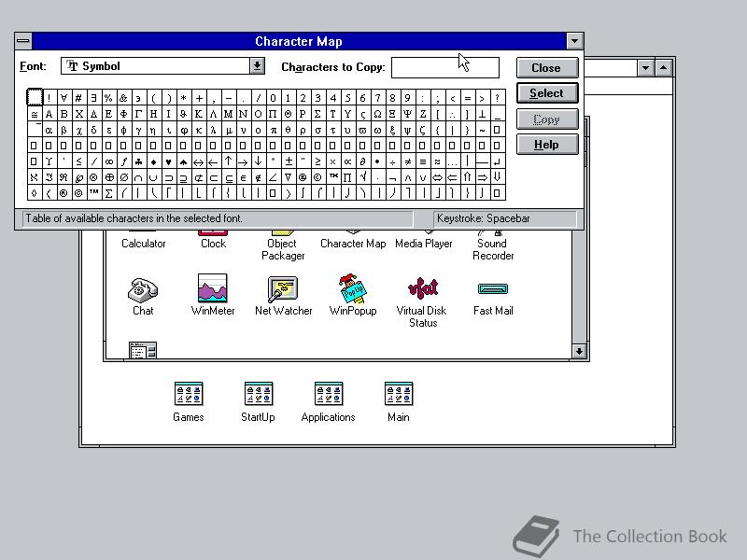Pick the division sign character
This screenshot has width=747, height=560.
click(392, 161)
